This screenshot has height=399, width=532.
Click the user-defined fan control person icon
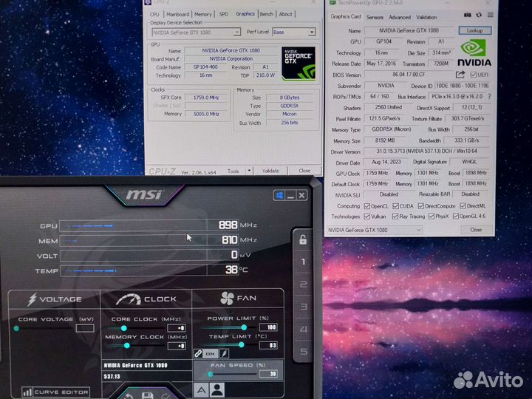[x=217, y=390]
